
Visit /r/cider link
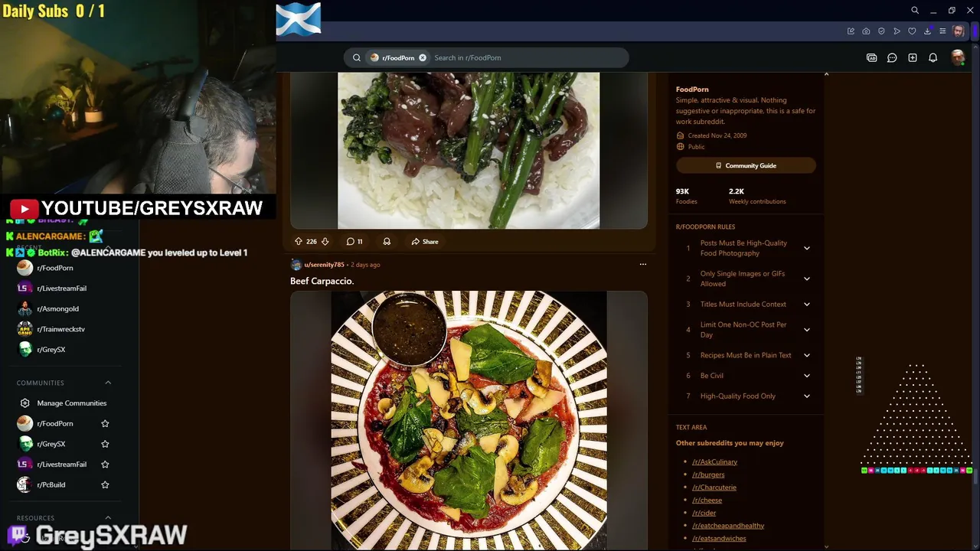click(704, 513)
